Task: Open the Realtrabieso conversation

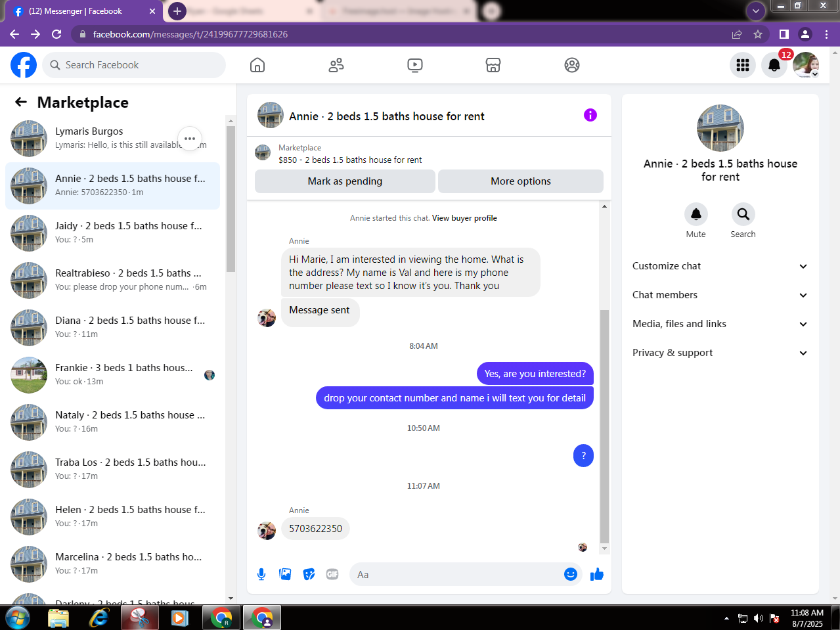Action: coord(113,281)
